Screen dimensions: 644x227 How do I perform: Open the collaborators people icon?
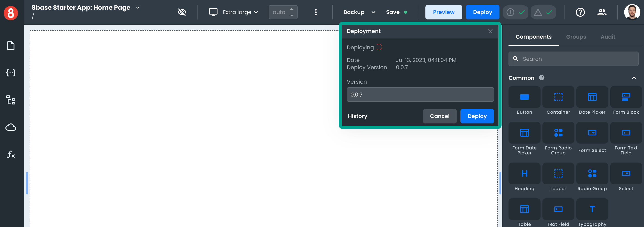(x=602, y=12)
